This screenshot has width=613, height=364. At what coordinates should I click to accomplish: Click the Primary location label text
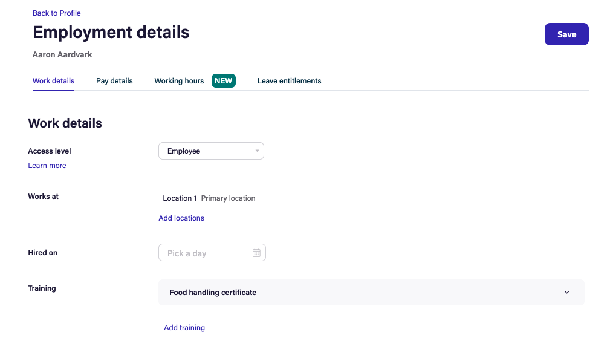click(228, 198)
